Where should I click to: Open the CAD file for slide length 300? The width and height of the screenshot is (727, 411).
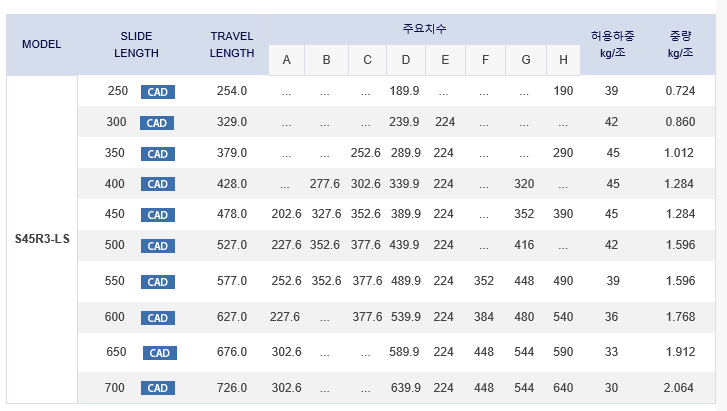(158, 123)
